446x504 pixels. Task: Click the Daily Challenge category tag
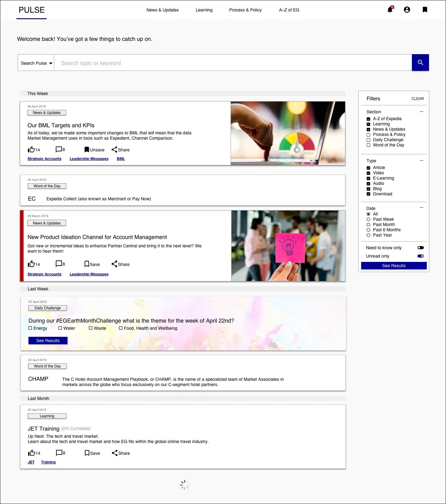click(48, 308)
